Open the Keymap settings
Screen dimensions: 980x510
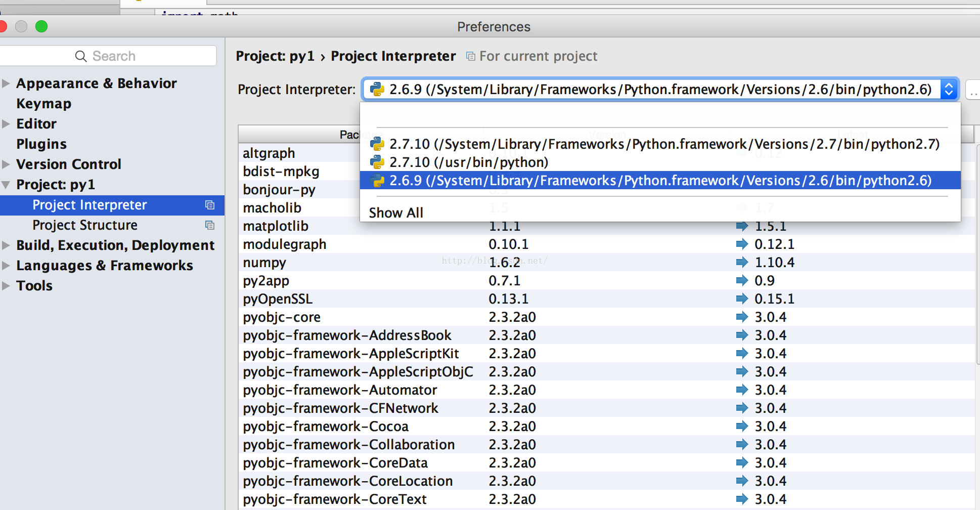coord(43,103)
